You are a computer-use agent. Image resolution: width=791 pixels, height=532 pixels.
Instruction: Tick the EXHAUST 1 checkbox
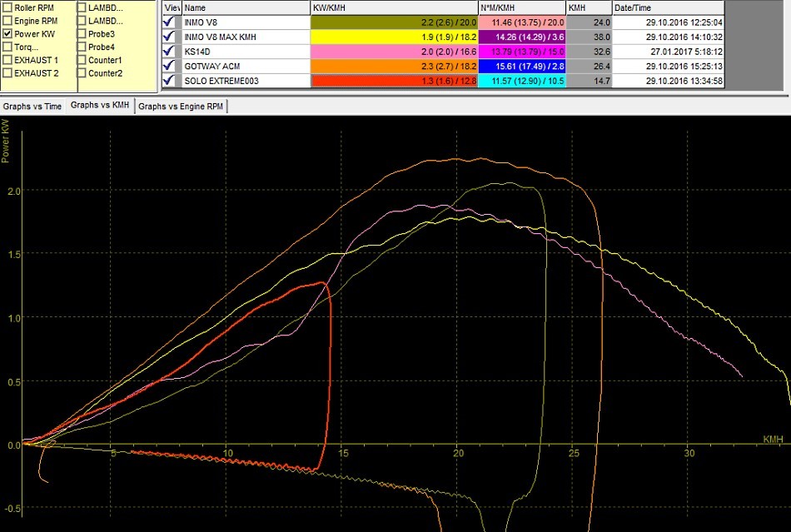coord(7,60)
